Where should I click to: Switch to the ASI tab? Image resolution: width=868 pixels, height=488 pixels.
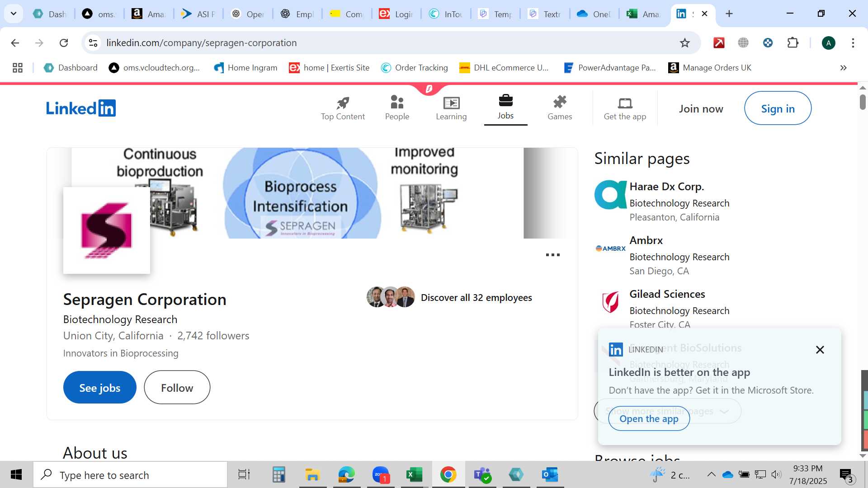pyautogui.click(x=198, y=14)
